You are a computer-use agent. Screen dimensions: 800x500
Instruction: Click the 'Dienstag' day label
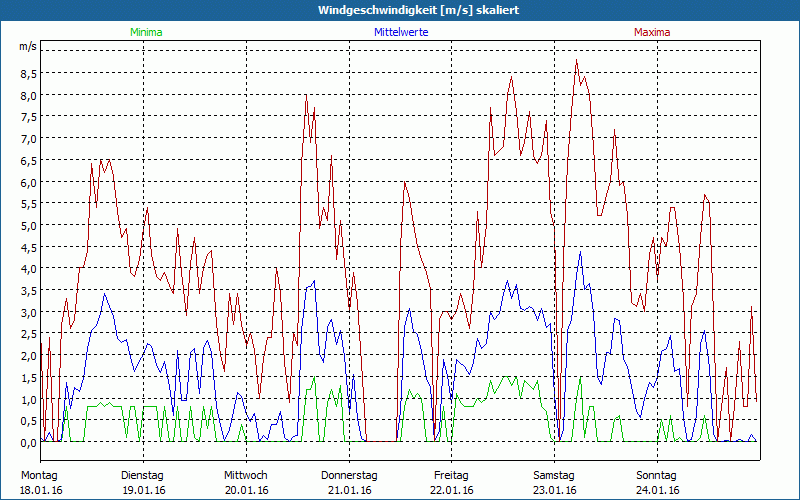(x=142, y=476)
